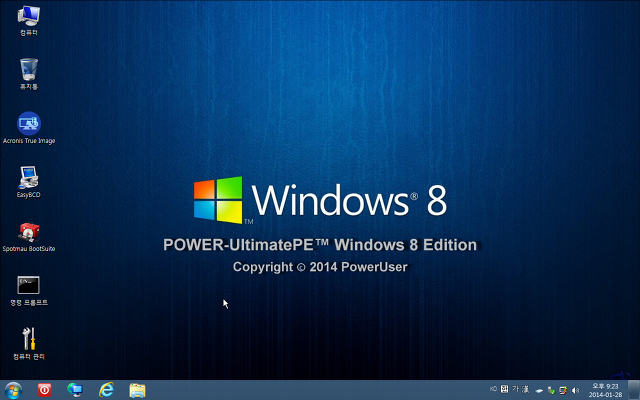640x400 pixels.
Task: Open the Spotmau BootSuite desktop shortcut
Action: (x=29, y=236)
